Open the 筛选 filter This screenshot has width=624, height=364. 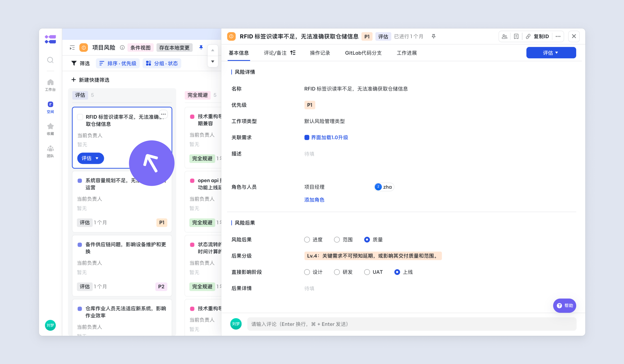coord(80,63)
